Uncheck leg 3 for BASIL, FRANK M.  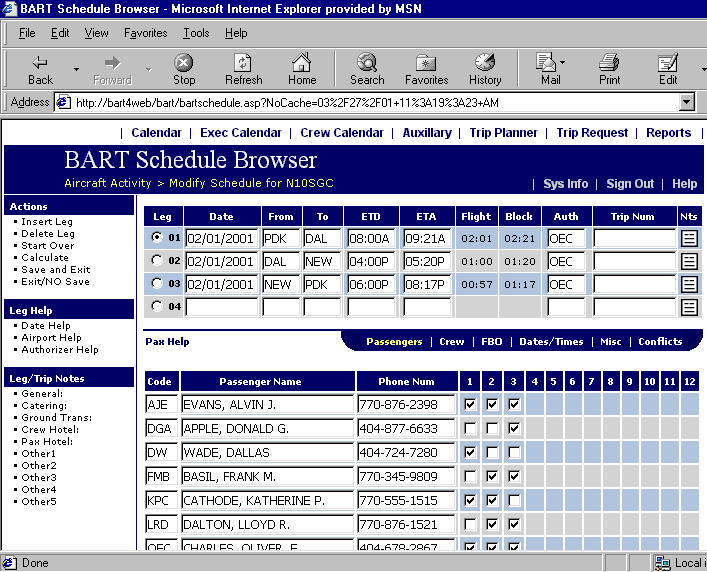[x=514, y=476]
